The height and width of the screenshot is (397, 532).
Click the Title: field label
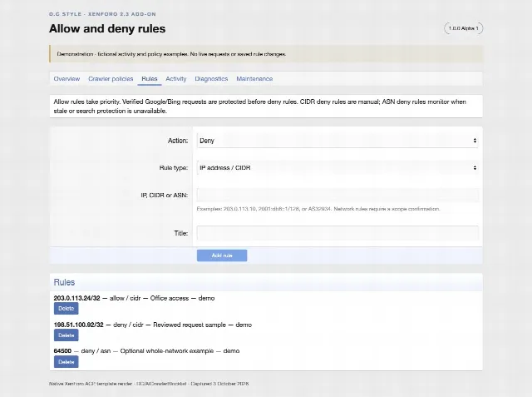181,233
